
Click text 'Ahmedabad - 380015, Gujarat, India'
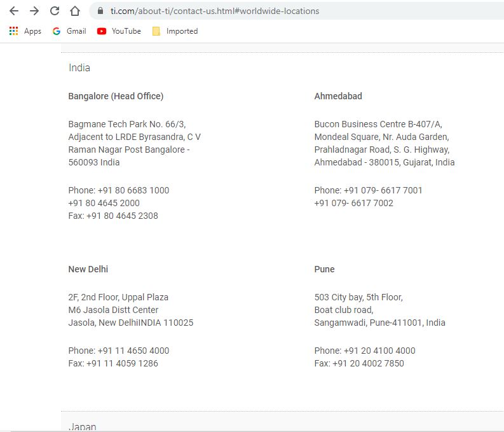pos(385,162)
